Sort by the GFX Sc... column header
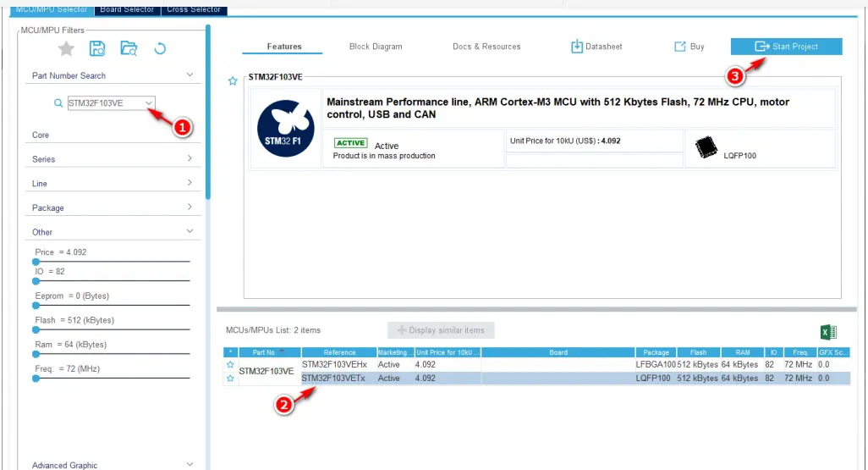This screenshot has width=868, height=470. 833,352
